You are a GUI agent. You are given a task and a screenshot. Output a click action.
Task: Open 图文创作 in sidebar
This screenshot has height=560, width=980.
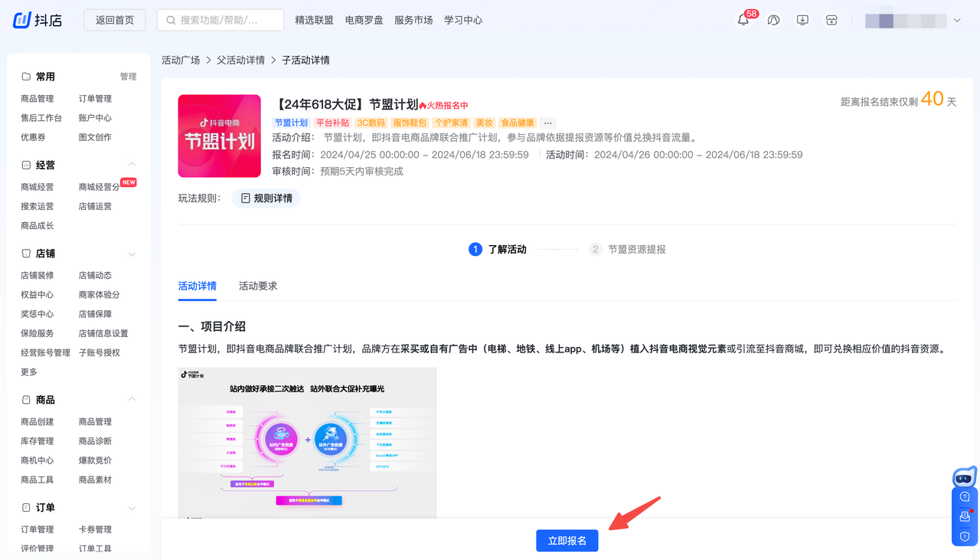point(96,137)
